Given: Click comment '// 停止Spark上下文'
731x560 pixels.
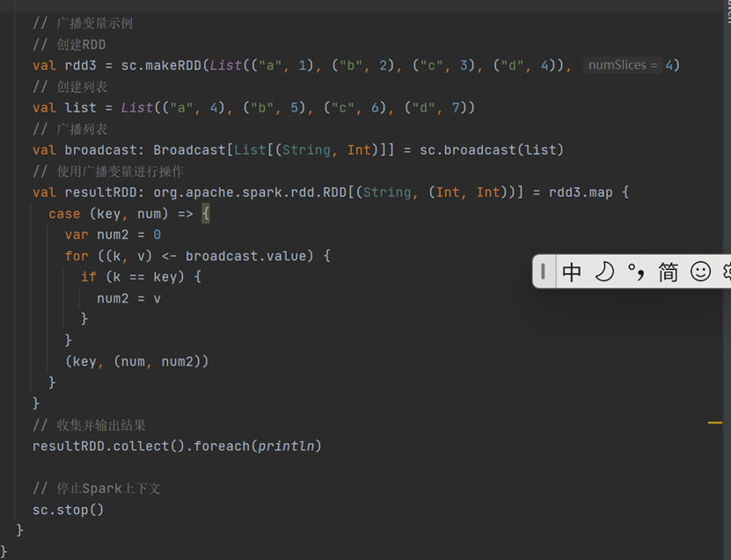Looking at the screenshot, I should pyautogui.click(x=97, y=488).
